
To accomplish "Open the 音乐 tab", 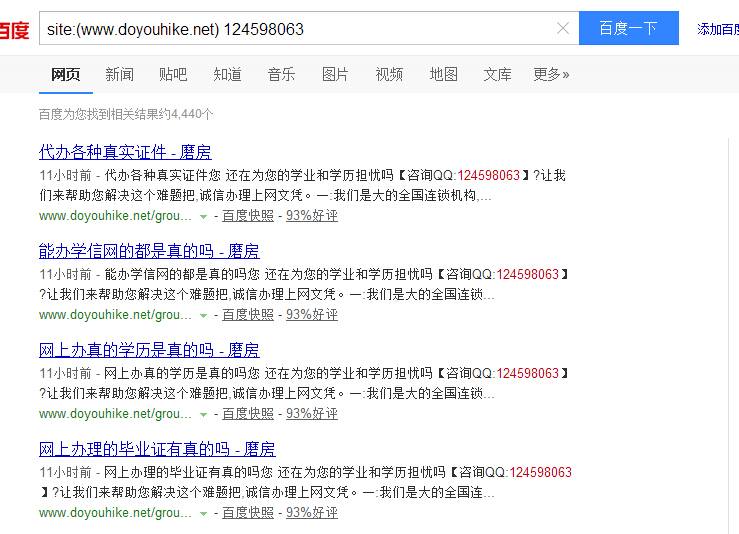I will tap(281, 74).
